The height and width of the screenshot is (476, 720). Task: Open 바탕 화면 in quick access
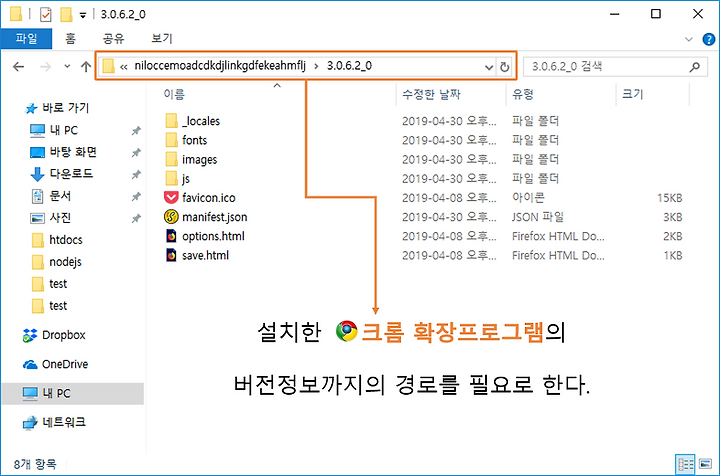coord(63,152)
